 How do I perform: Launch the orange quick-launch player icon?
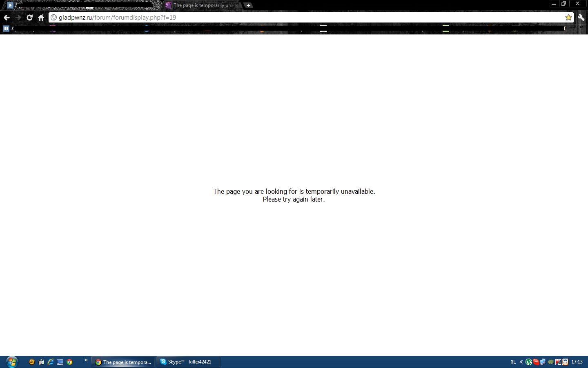[x=32, y=362]
